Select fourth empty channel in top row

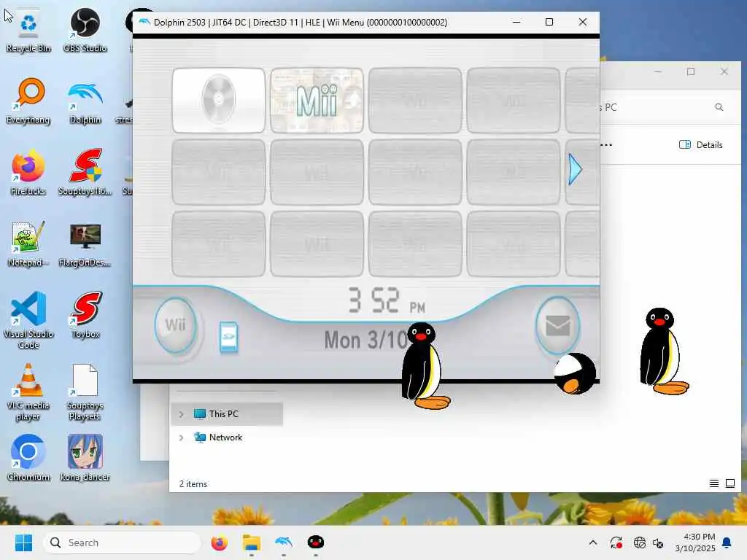(514, 100)
